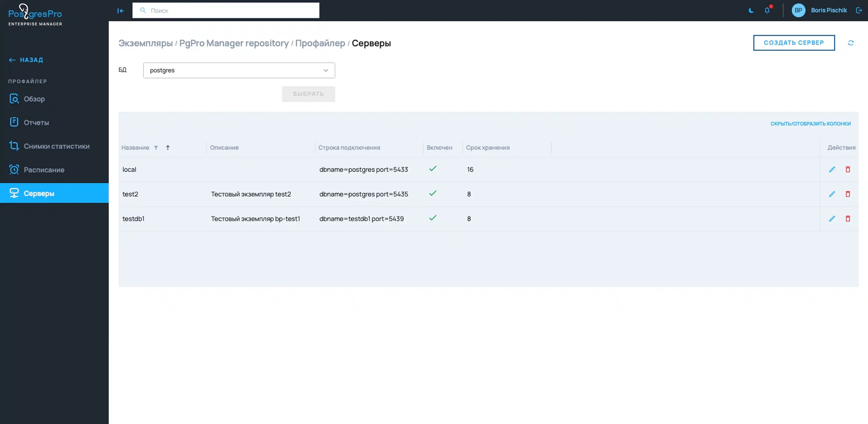The width and height of the screenshot is (868, 424).
Task: Go to Расписание in the sidebar
Action: click(44, 170)
